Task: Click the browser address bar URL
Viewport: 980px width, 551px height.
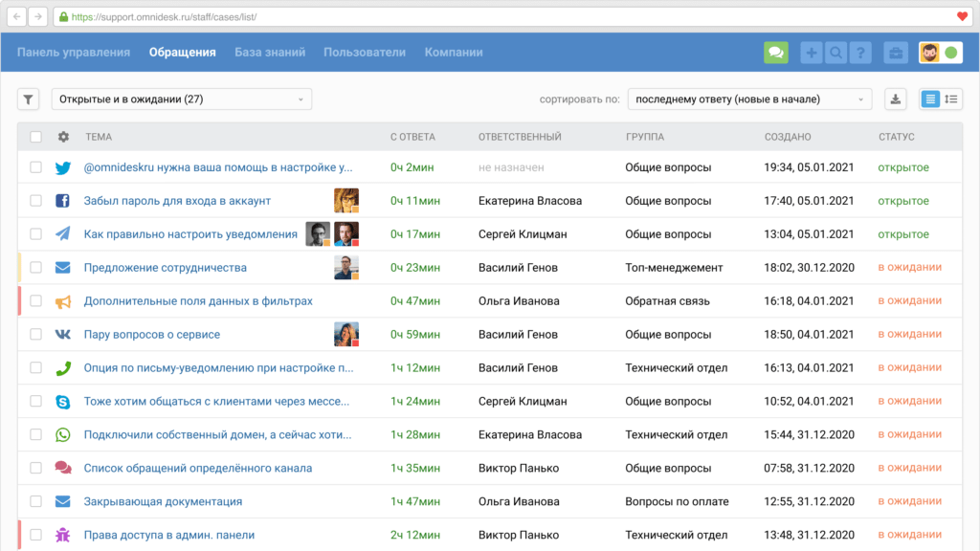Action: click(164, 17)
